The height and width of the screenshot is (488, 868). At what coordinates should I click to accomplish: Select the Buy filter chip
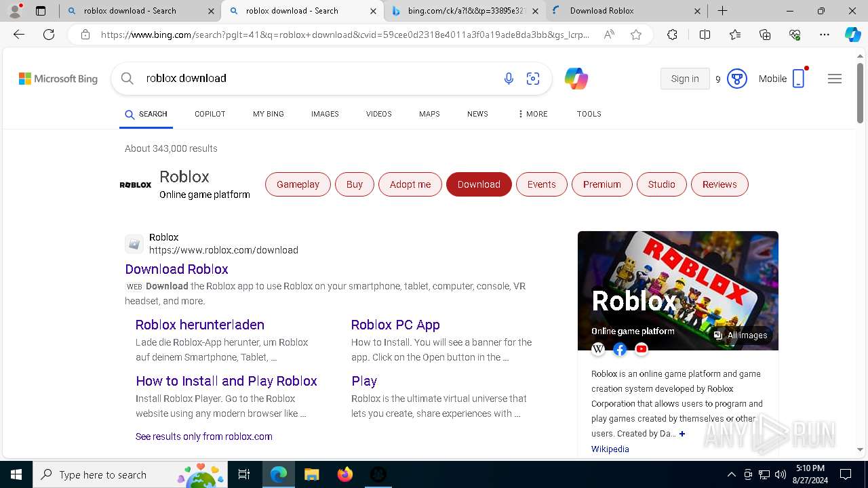pos(355,184)
